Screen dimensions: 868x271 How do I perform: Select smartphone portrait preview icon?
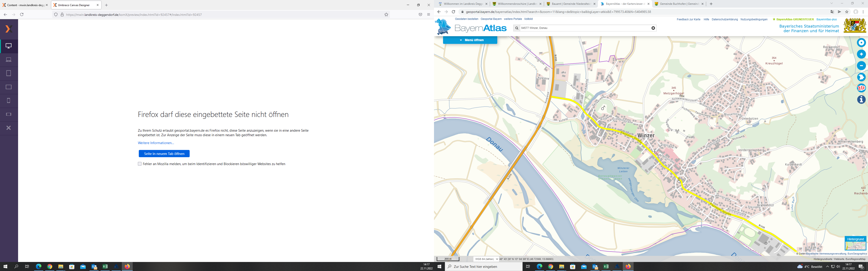coord(9,100)
